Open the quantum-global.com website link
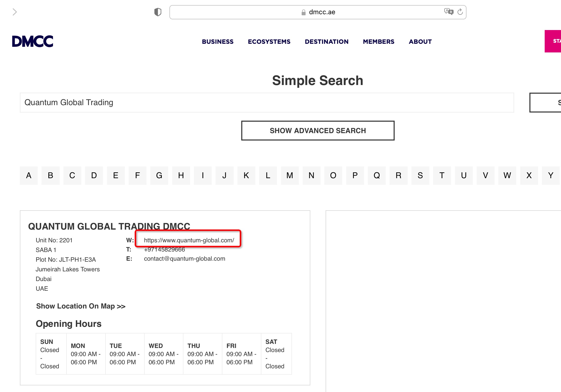Viewport: 561px width, 392px height. coord(189,240)
